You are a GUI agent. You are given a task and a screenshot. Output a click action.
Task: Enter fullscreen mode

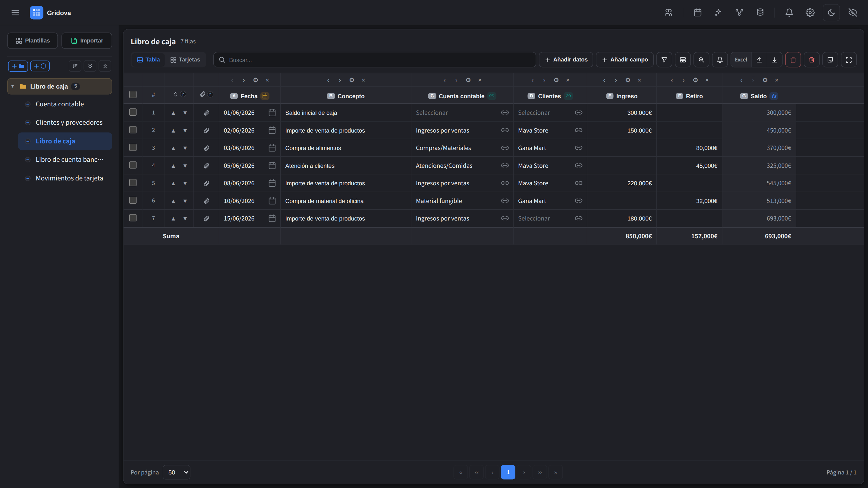coord(849,60)
